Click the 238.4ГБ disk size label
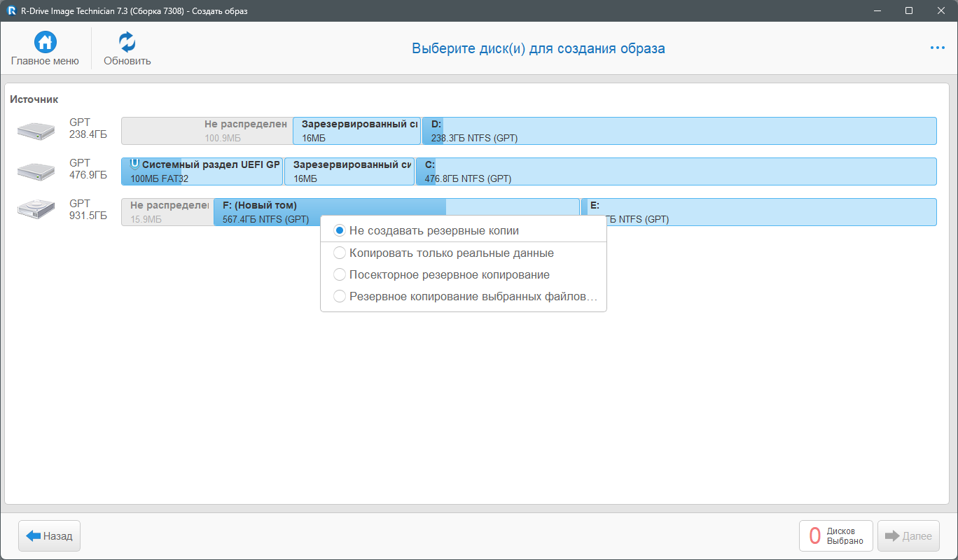Viewport: 958px width, 560px height. click(88, 134)
